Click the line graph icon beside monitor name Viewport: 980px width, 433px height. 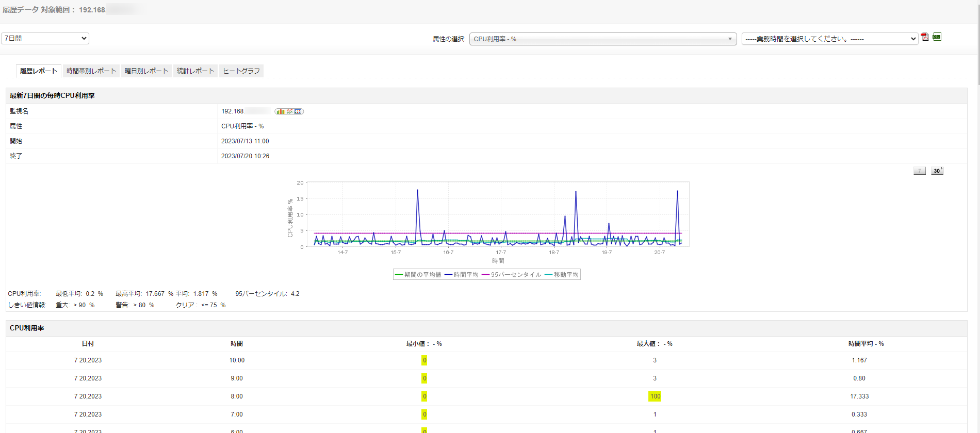289,111
